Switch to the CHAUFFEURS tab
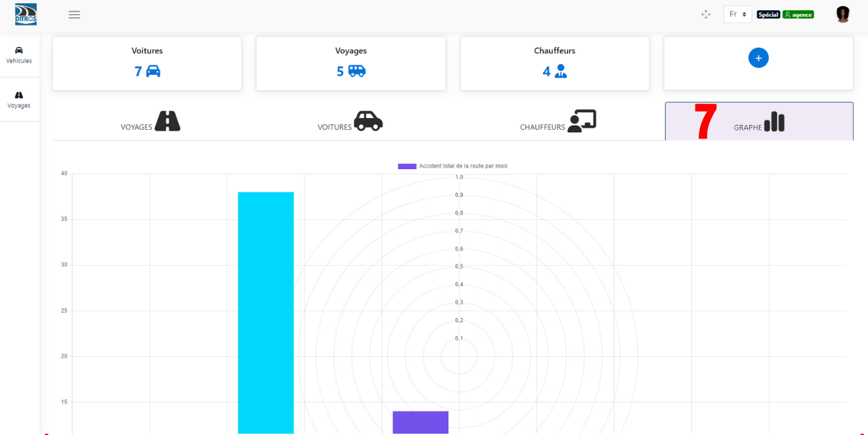This screenshot has height=435, width=868. pos(558,121)
